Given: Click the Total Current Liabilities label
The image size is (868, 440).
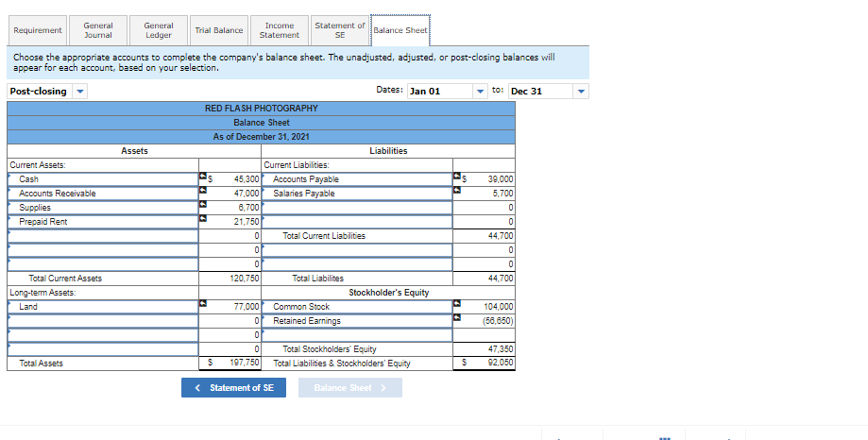Looking at the screenshot, I should 324,236.
